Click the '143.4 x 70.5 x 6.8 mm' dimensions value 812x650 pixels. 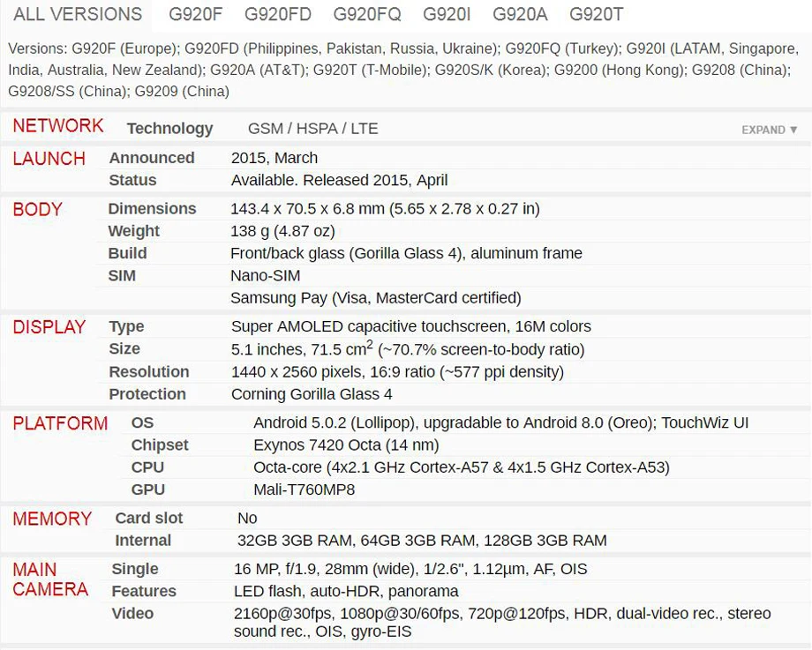[x=308, y=208]
